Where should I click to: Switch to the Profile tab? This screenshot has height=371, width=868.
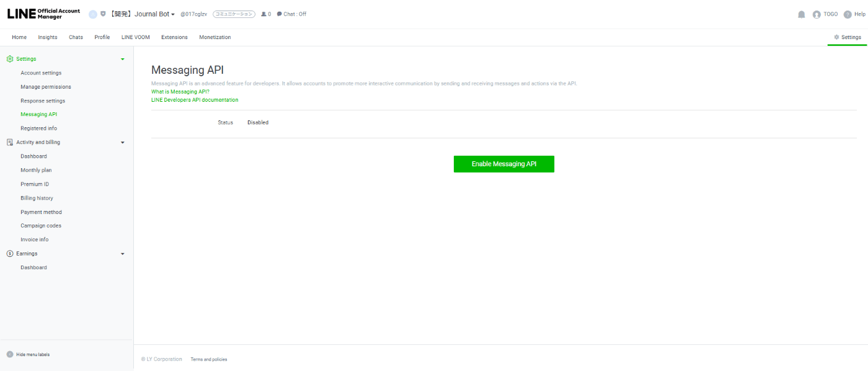pyautogui.click(x=102, y=37)
